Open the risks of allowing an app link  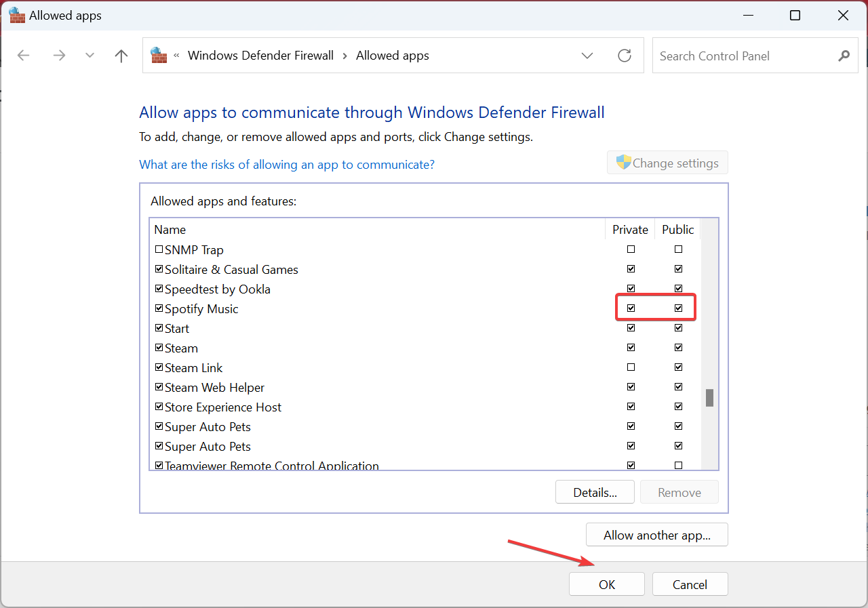tap(287, 164)
